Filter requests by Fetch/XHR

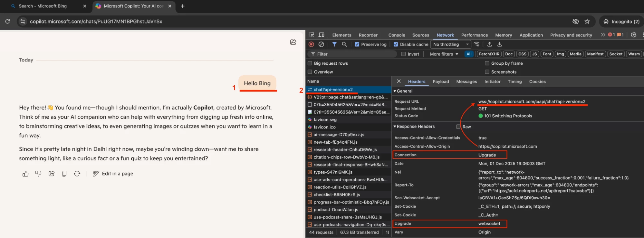[489, 54]
